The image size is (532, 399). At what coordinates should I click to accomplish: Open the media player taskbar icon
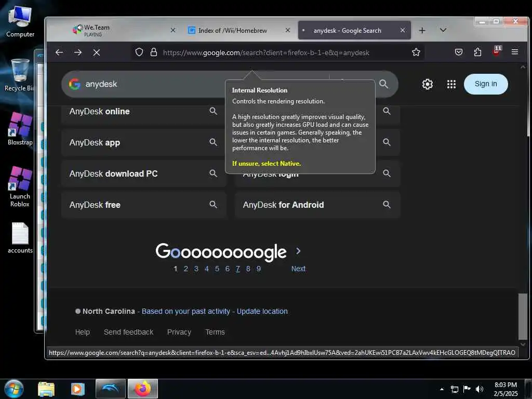tap(78, 389)
